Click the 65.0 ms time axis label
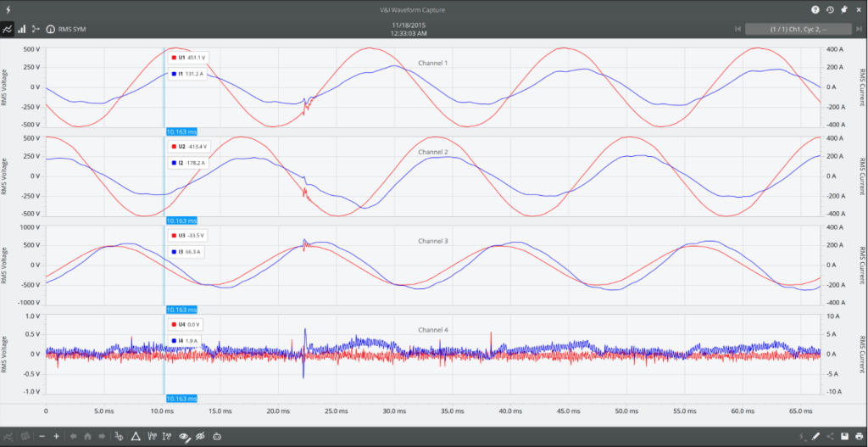The width and height of the screenshot is (868, 447). point(799,411)
